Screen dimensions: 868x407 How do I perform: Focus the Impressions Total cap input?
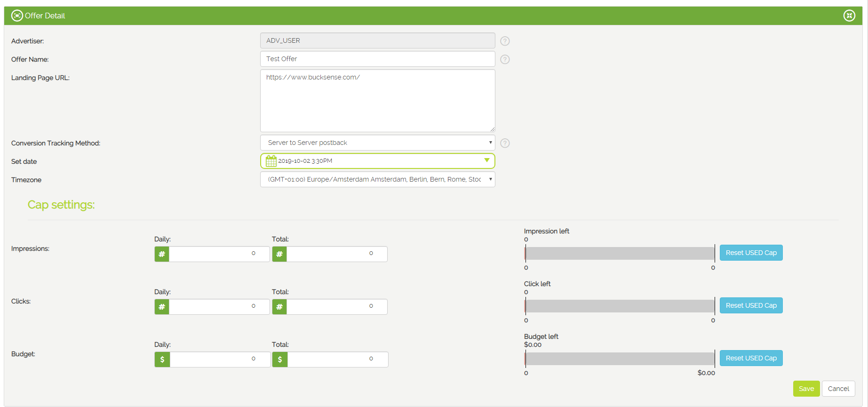pos(337,254)
